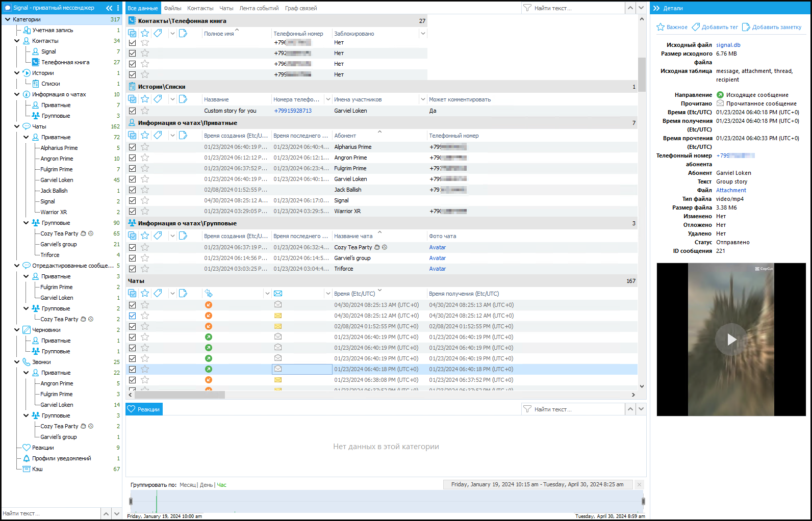Viewport: 812px width, 521px height.
Task: Toggle checkbox for Warrior XR row
Action: 133,211
